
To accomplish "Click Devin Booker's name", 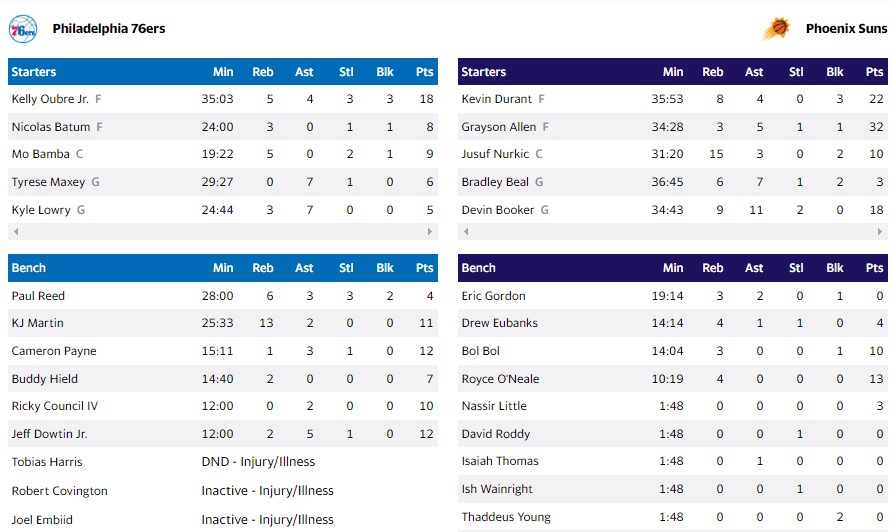I will pos(498,210).
